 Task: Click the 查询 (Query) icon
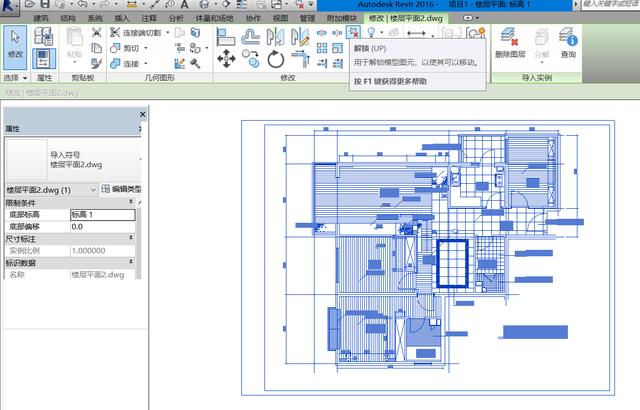point(568,40)
